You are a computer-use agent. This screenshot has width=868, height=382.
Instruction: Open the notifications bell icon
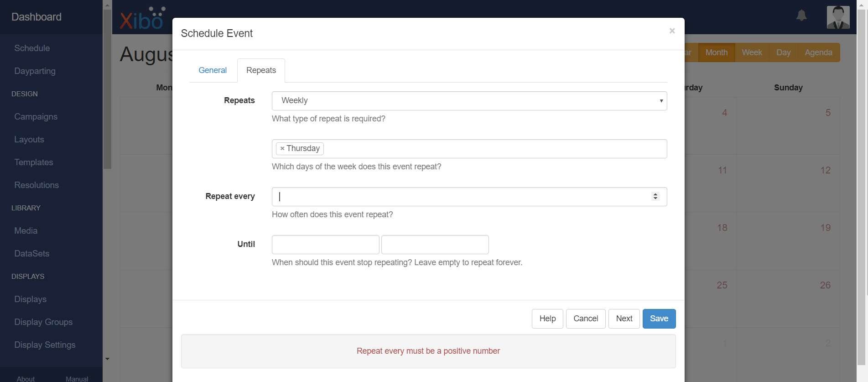point(801,16)
